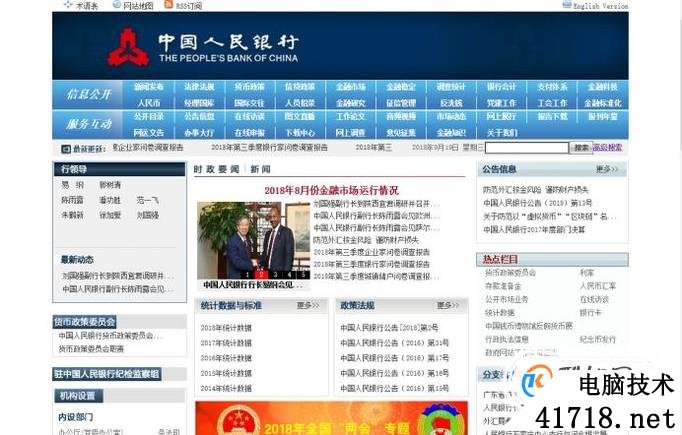Switch to English Version
Screen dimensions: 682x435
[x=600, y=6]
